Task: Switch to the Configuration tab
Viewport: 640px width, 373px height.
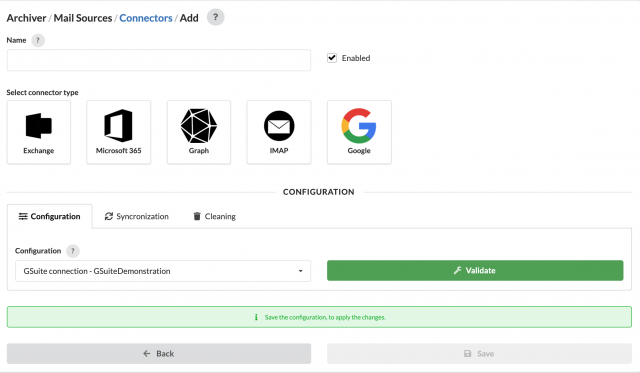Action: point(49,216)
